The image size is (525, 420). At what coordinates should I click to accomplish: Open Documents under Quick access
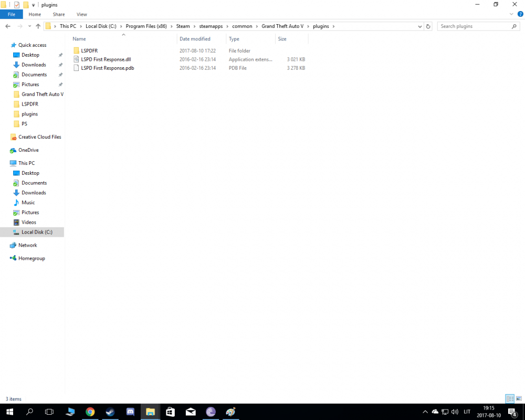coord(34,75)
